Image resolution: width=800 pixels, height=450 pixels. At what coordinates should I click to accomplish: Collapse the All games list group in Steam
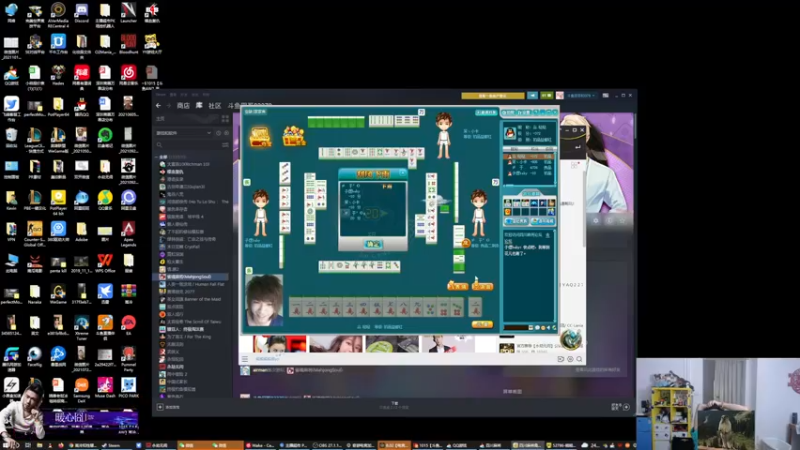157,157
